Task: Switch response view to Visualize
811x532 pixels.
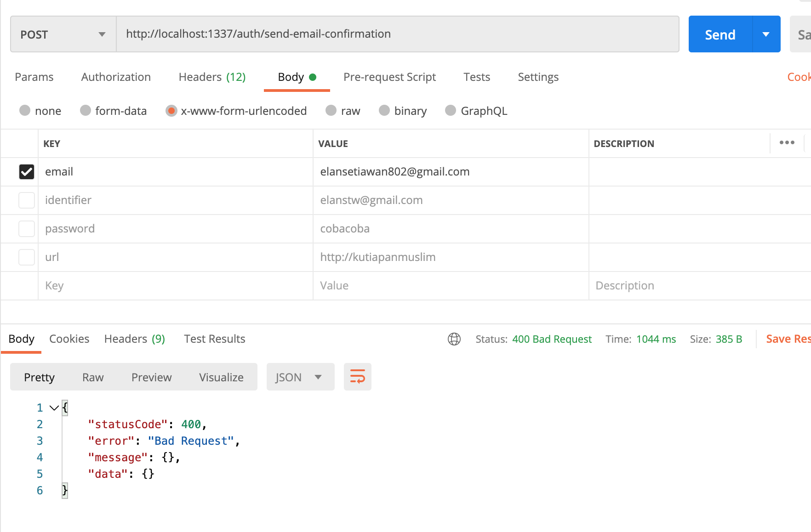Action: coord(221,377)
